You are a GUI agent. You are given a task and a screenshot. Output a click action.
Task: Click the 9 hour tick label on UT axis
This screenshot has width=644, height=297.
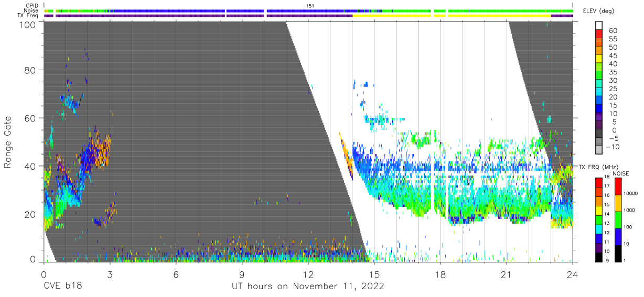click(242, 274)
